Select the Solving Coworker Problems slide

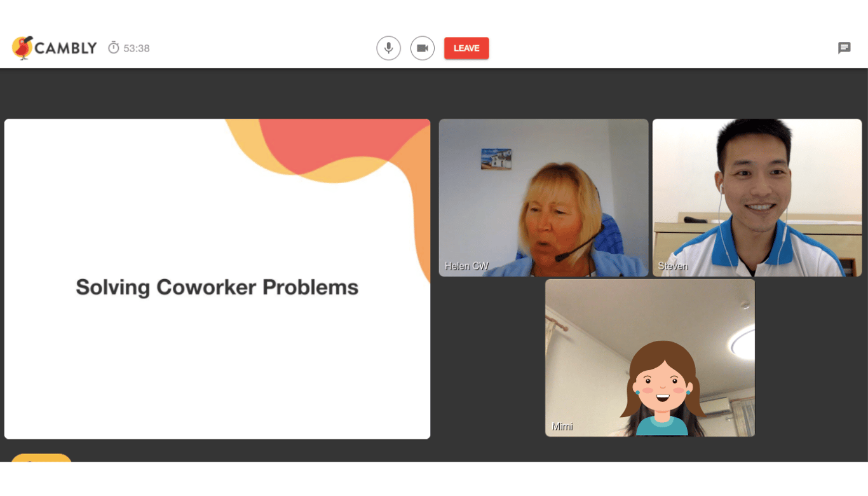click(x=217, y=279)
